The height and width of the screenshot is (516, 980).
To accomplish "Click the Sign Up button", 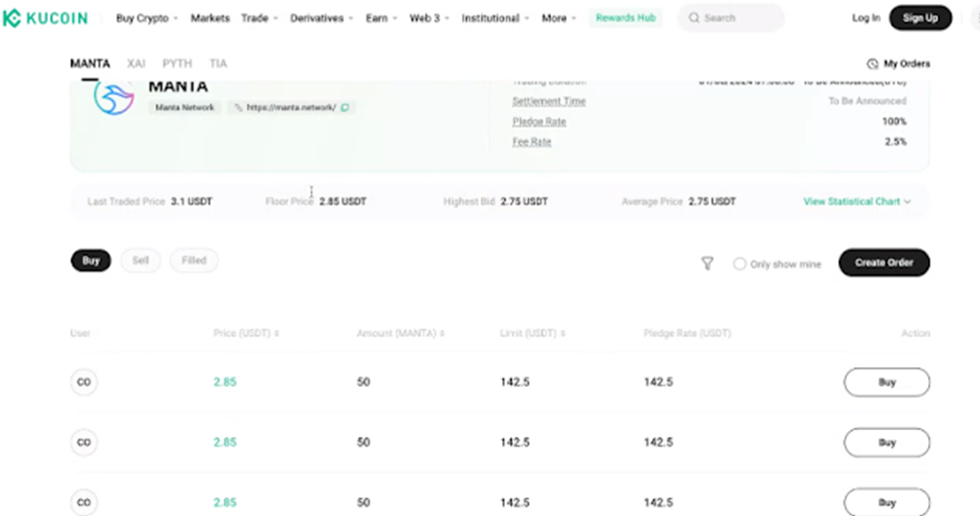I will tap(920, 19).
